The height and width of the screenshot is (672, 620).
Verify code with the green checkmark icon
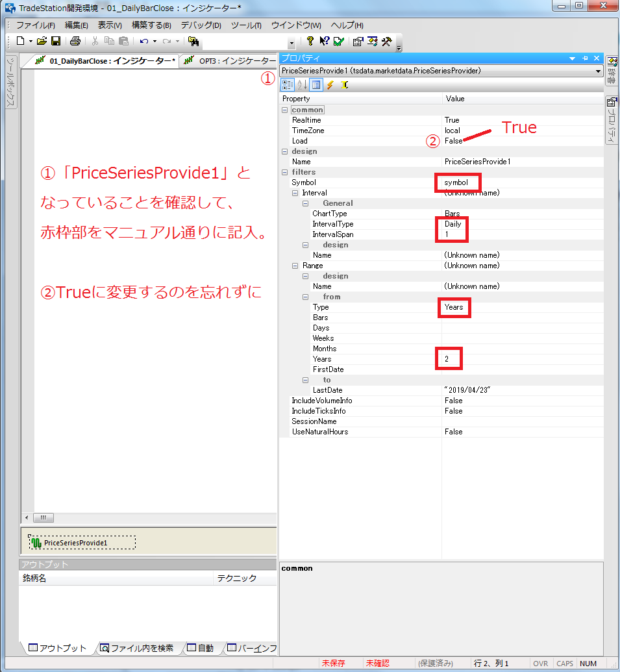point(339,41)
